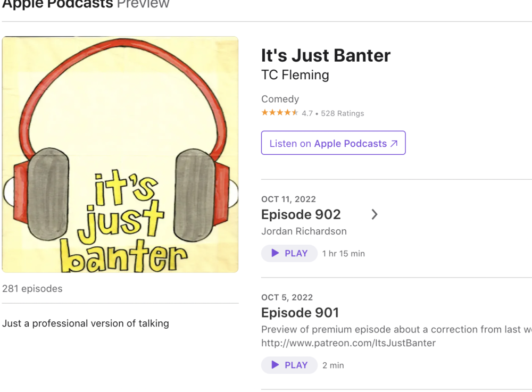Open the Patreon ItsJustBanter link

(x=348, y=343)
